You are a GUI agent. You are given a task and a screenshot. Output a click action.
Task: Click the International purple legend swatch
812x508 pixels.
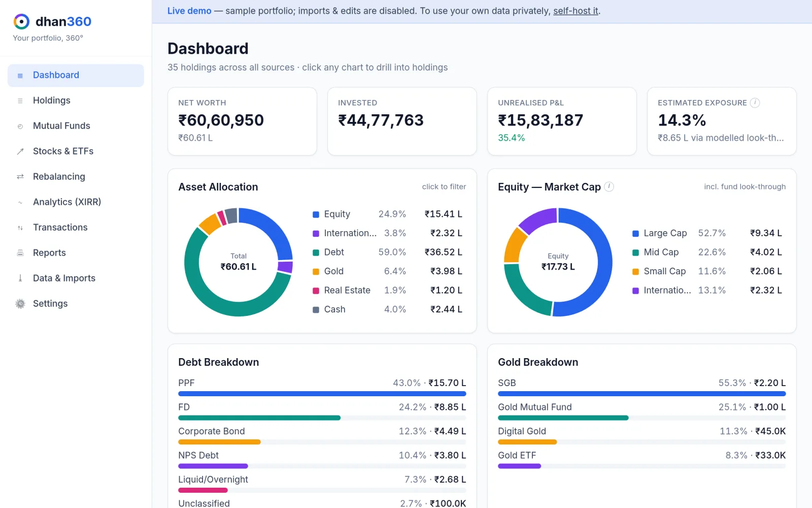coord(316,234)
